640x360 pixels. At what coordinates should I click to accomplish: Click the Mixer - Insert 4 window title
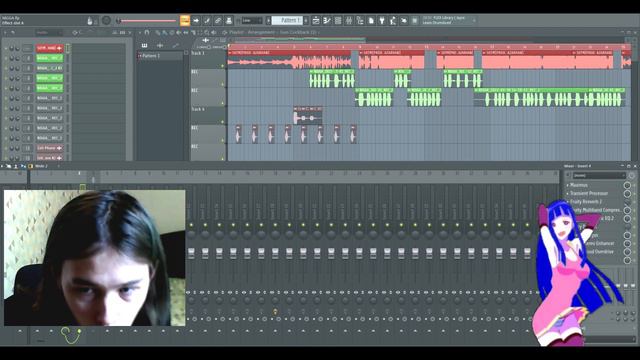(x=577, y=166)
